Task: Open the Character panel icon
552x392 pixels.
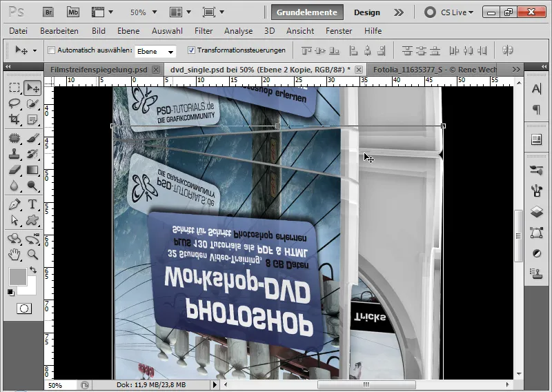Action: [x=536, y=89]
